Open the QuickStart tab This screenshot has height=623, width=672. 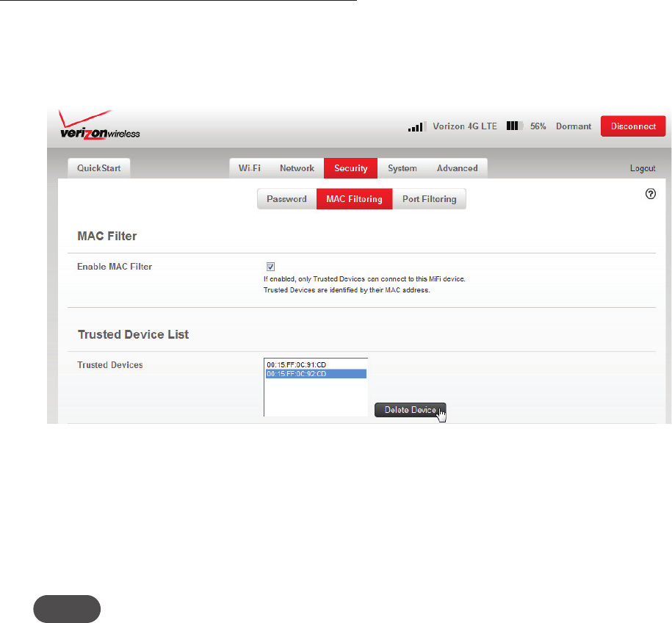click(99, 168)
